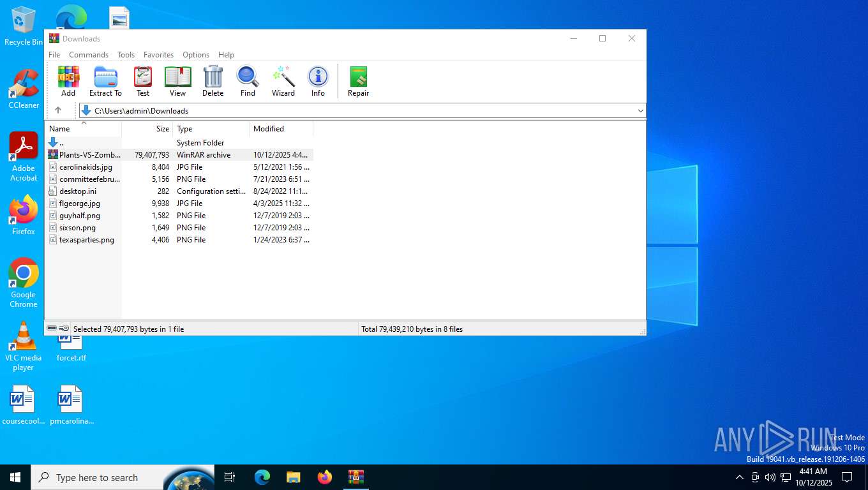868x490 pixels.
Task: Click the Delete trash can icon
Action: point(213,81)
